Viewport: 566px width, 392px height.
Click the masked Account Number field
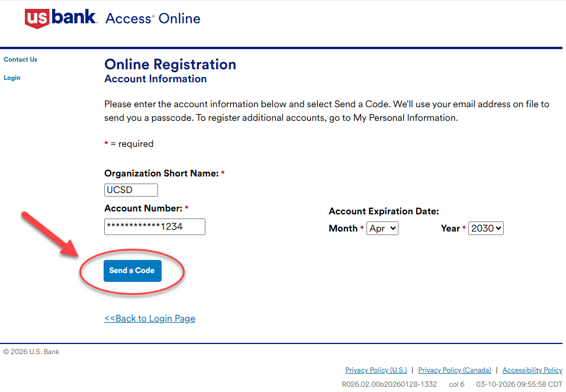(x=154, y=226)
